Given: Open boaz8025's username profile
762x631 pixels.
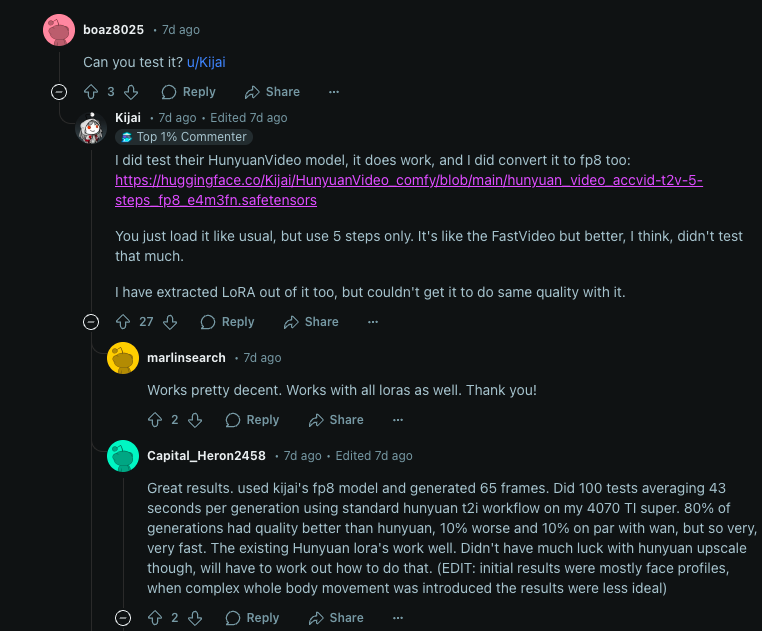Looking at the screenshot, I should point(113,30).
